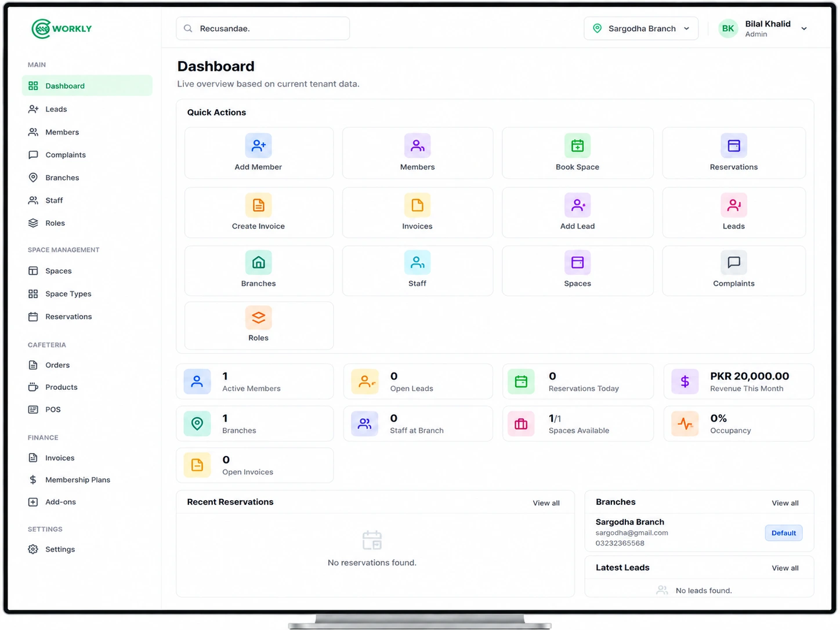Go to Members in the sidebar
840x630 pixels.
pos(87,132)
